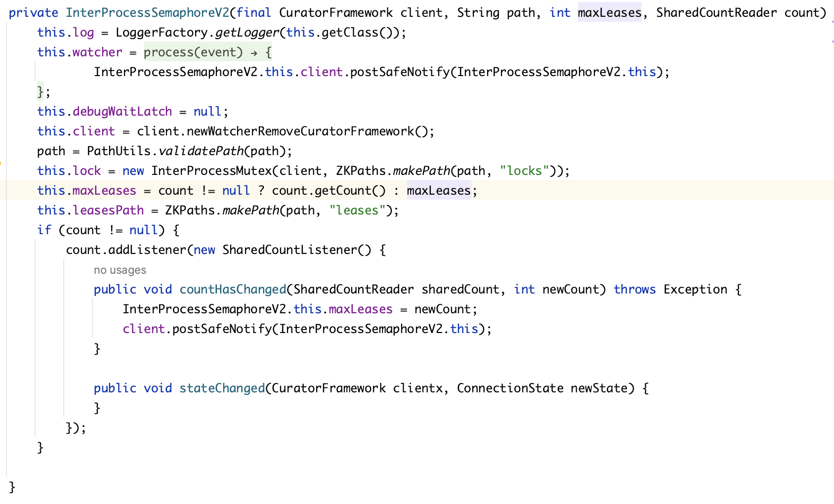Click the stateChanged method name
Image resolution: width=834 pixels, height=504 pixels.
pos(222,388)
